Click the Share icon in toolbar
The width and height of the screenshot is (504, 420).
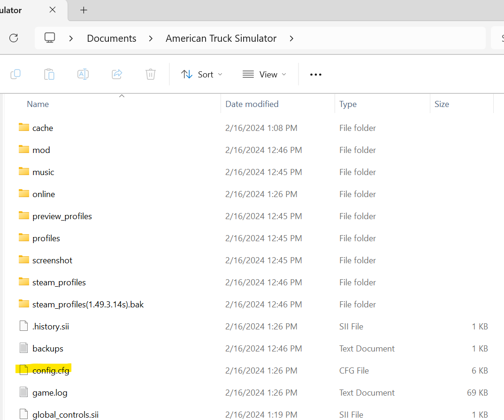click(117, 74)
